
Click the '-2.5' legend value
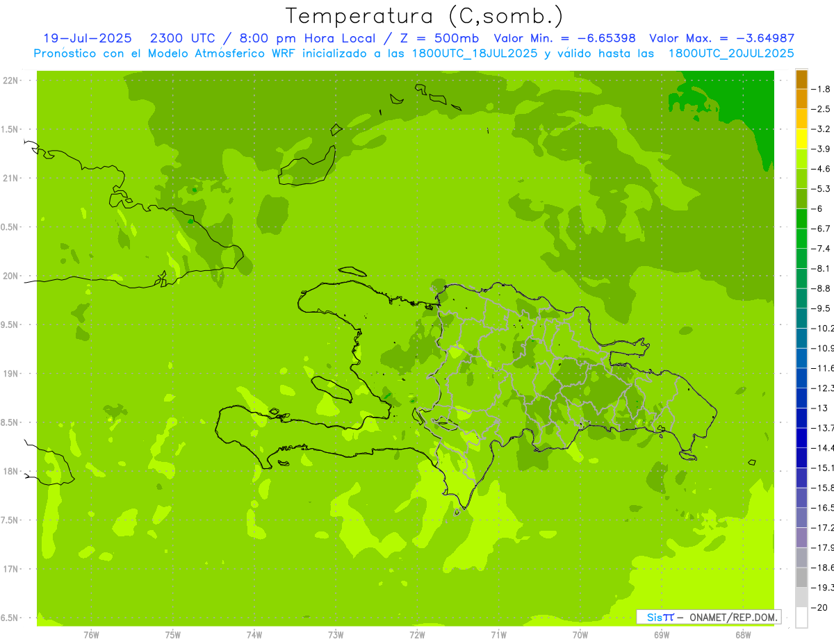822,109
